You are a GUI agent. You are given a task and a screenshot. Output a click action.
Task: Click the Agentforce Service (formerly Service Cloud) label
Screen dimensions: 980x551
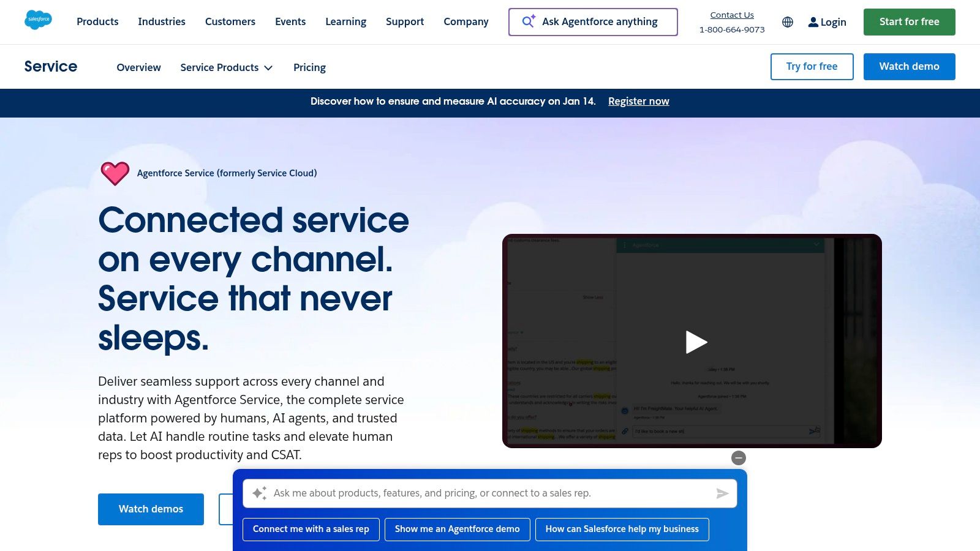coord(227,173)
